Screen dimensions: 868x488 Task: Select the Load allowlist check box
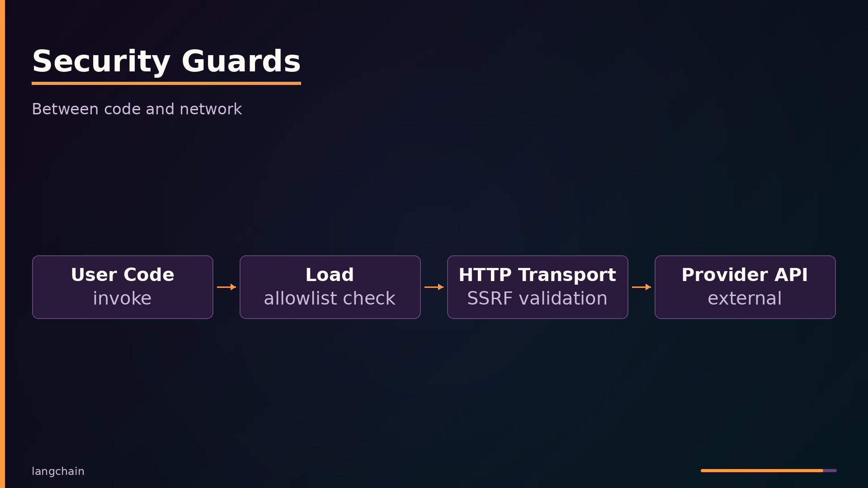point(330,287)
